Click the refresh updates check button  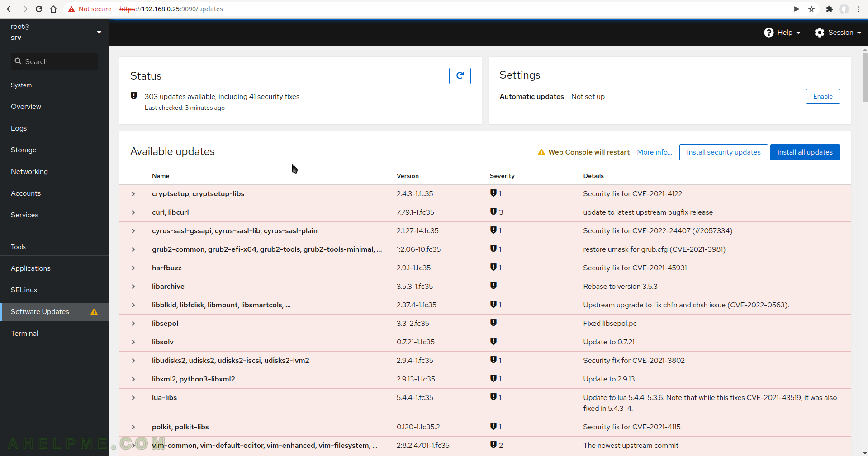(460, 76)
